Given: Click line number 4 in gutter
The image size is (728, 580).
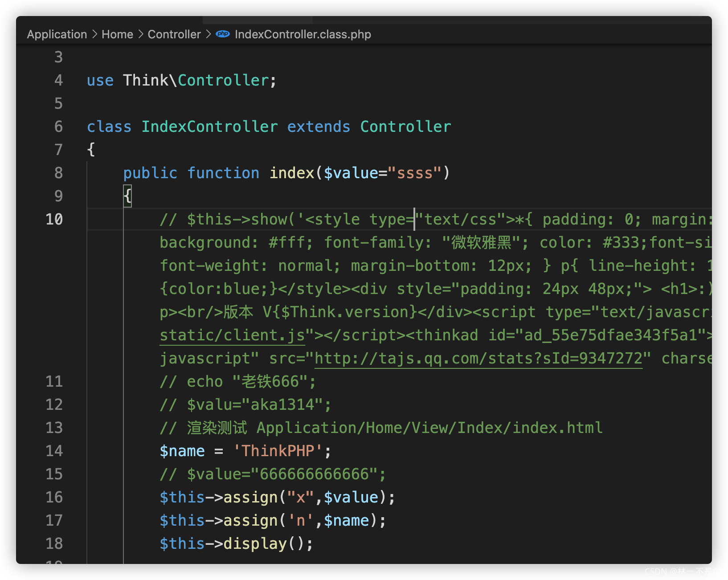Looking at the screenshot, I should pos(58,80).
